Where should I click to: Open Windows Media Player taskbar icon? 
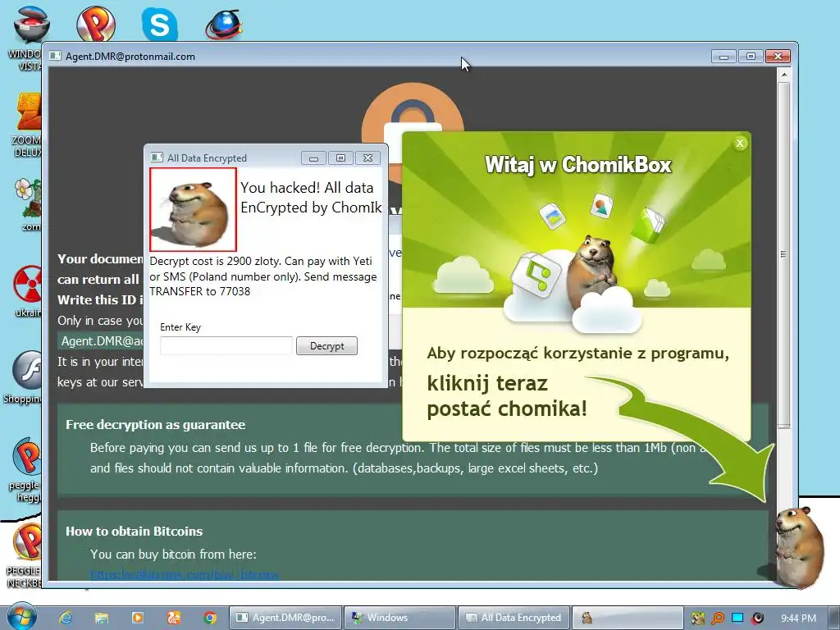tap(138, 618)
